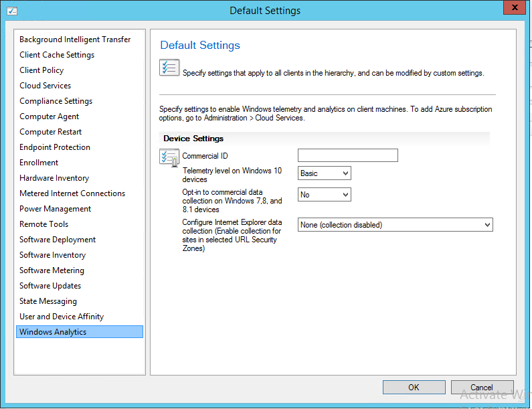Click the Commercial ID text field
532x409 pixels.
(347, 155)
